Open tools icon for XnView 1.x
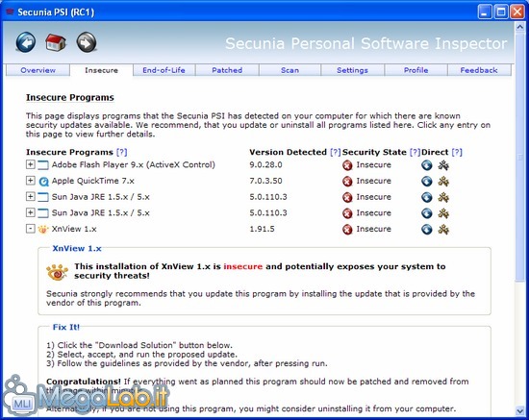 coord(443,230)
